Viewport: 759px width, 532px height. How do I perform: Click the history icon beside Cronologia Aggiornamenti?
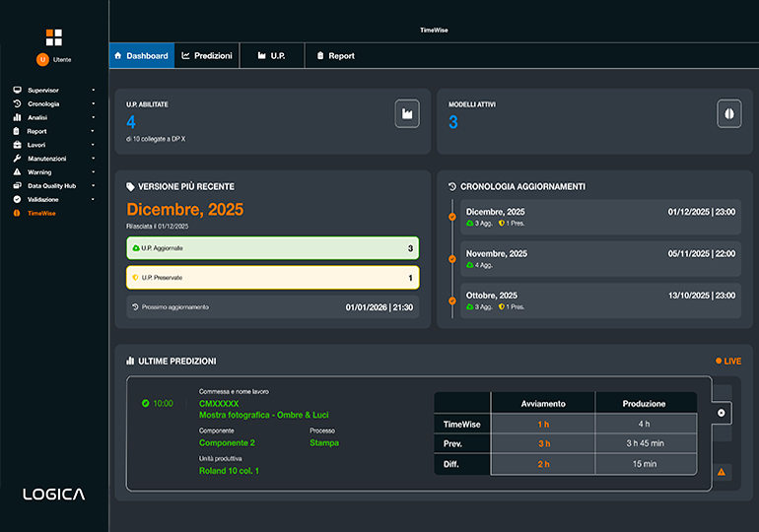452,186
